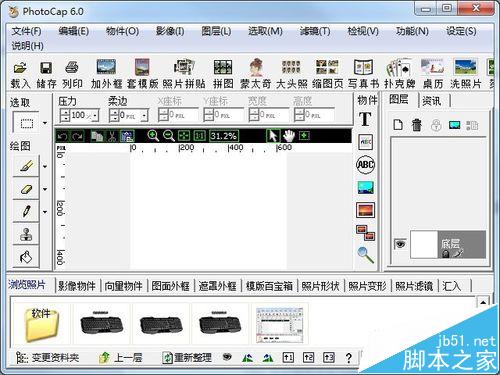Select the brush drawing tool
The height and width of the screenshot is (375, 500).
pyautogui.click(x=26, y=166)
